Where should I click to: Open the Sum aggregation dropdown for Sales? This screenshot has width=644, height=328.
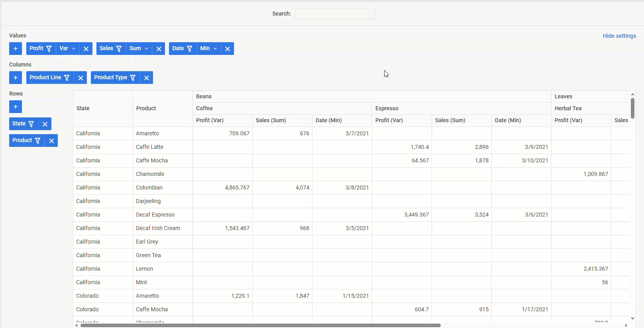(139, 49)
